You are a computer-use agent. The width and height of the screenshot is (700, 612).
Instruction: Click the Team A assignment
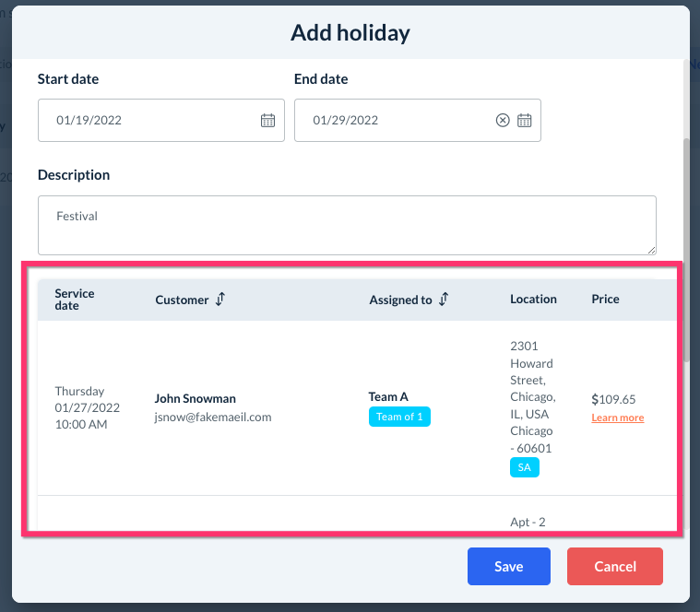[x=388, y=397]
